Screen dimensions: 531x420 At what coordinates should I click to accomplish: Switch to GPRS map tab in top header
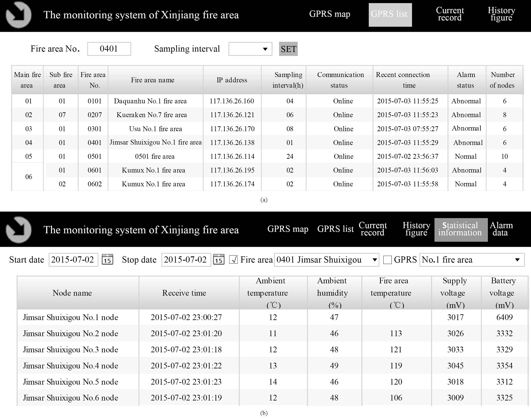point(329,14)
